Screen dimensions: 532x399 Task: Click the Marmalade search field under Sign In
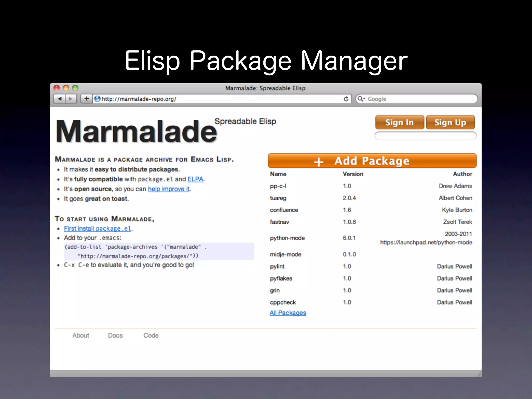click(x=425, y=136)
